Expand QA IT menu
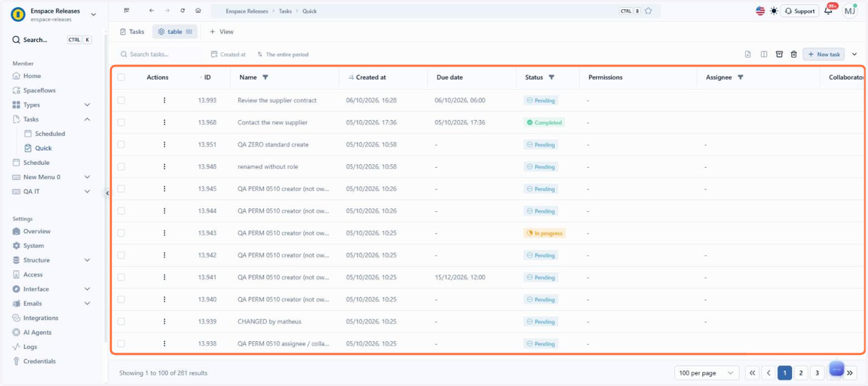868x386 pixels. (88, 192)
